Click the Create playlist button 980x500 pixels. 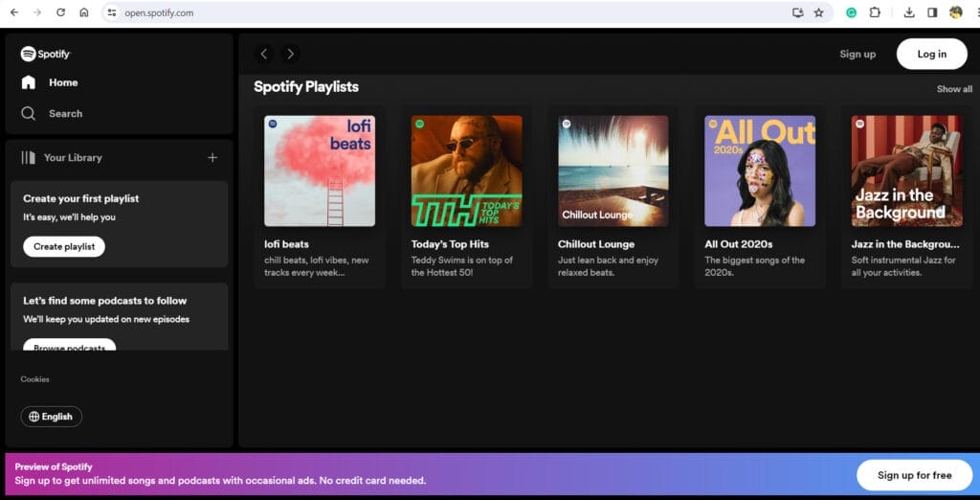tap(64, 246)
